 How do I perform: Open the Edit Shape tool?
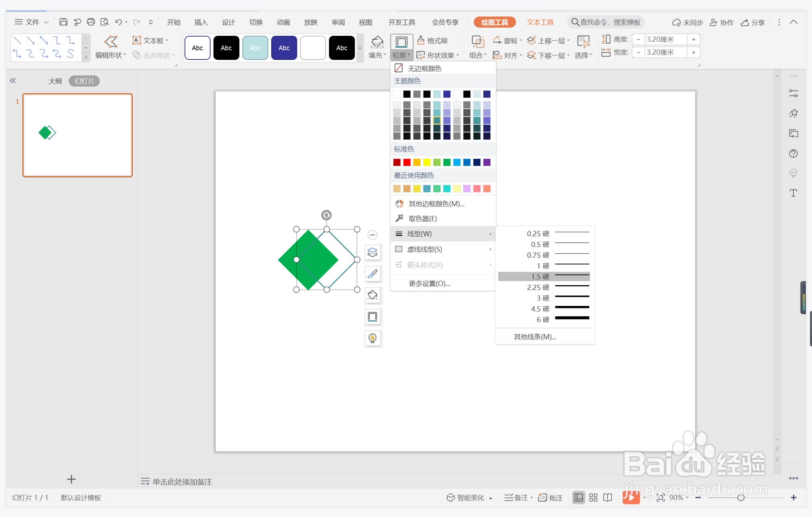click(110, 47)
